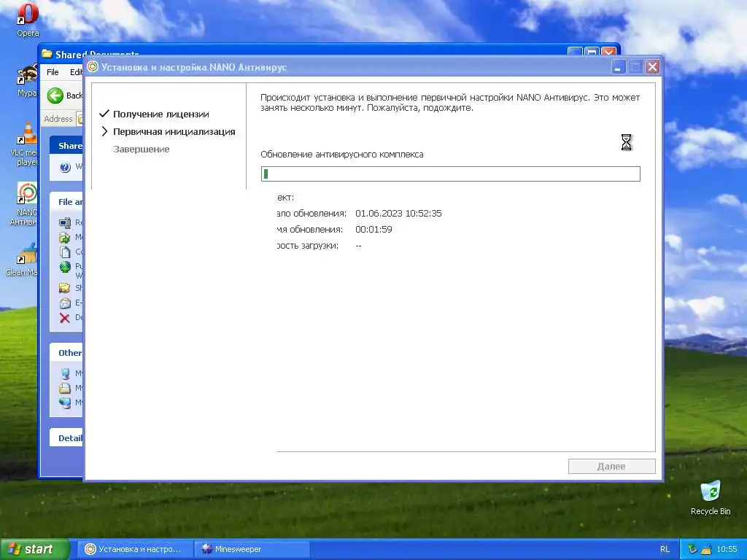Viewport: 747px width, 560px height.
Task: Click the Other Places panel header
Action: point(66,353)
